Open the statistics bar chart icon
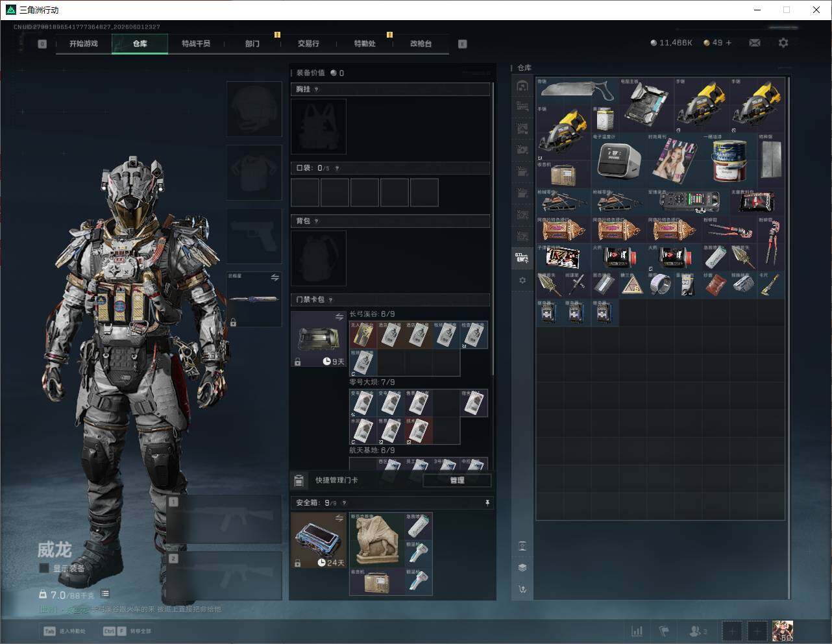The height and width of the screenshot is (644, 832). click(637, 630)
